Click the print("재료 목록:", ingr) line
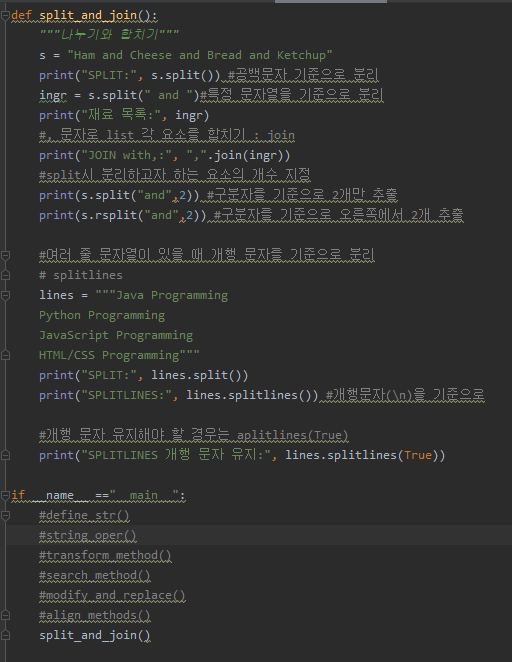 (x=124, y=115)
